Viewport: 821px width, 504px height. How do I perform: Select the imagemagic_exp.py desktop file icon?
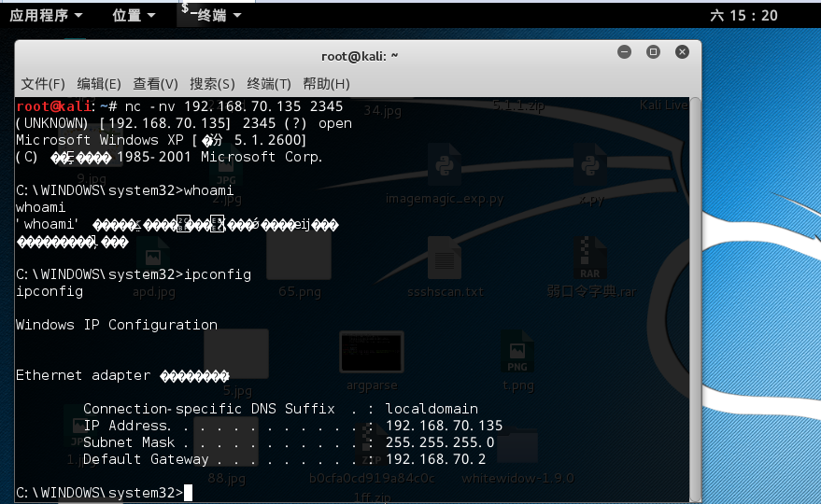coord(445,175)
